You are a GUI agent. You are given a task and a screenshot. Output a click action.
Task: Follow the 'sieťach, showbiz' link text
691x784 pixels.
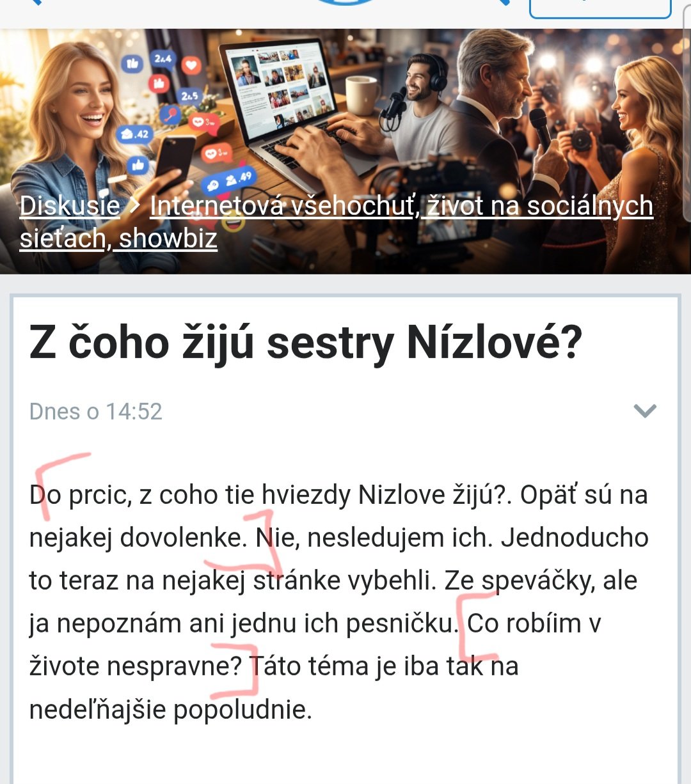coord(118,239)
